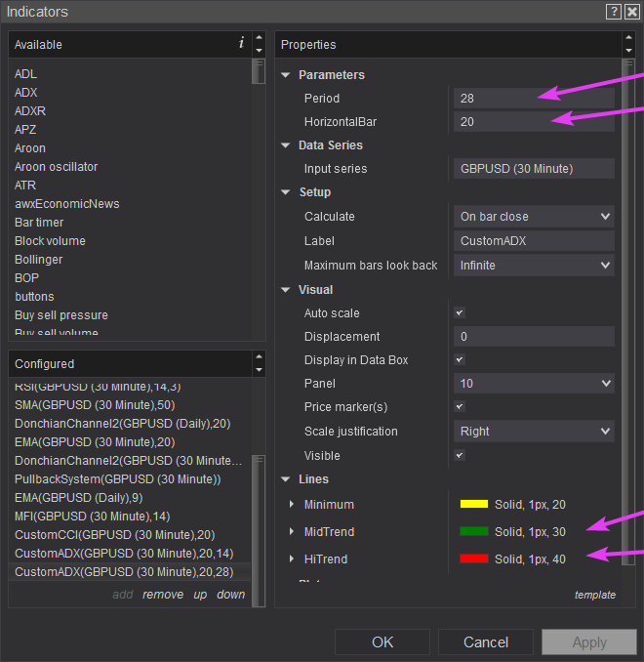The width and height of the screenshot is (644, 662).
Task: Select Block volume in Available list
Action: 50,241
